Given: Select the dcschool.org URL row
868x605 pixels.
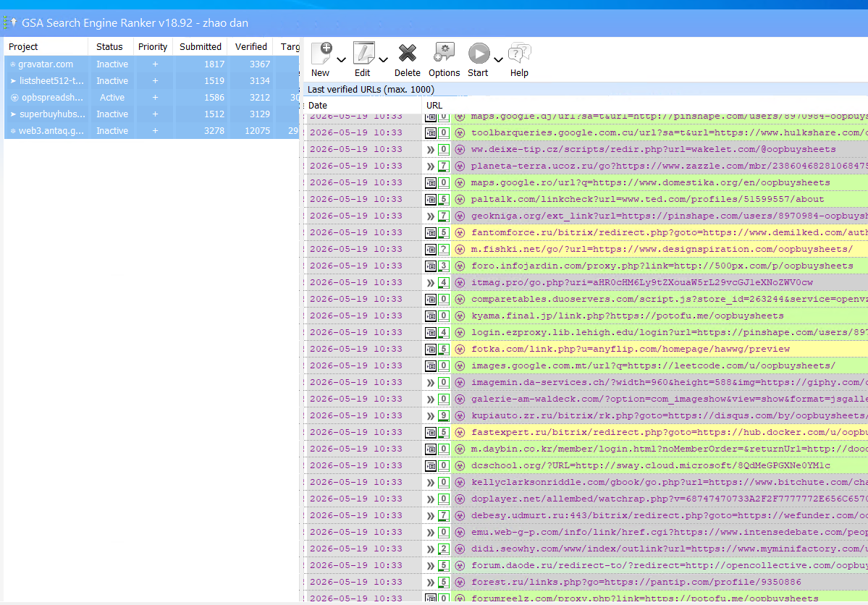Looking at the screenshot, I should (586, 465).
